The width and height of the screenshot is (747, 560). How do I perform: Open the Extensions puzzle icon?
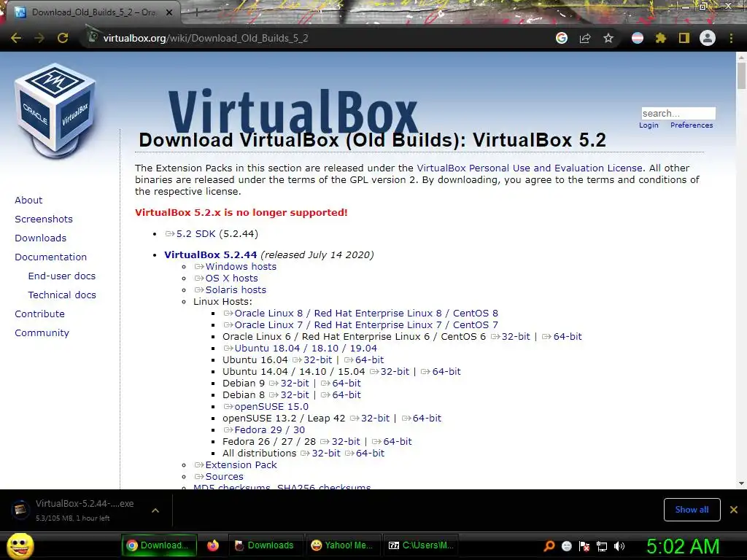coord(661,38)
